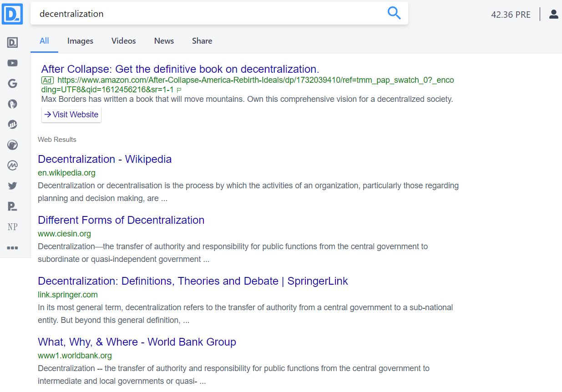
Task: Select the bar-chart circle provider icon in sidebar
Action: point(13,125)
